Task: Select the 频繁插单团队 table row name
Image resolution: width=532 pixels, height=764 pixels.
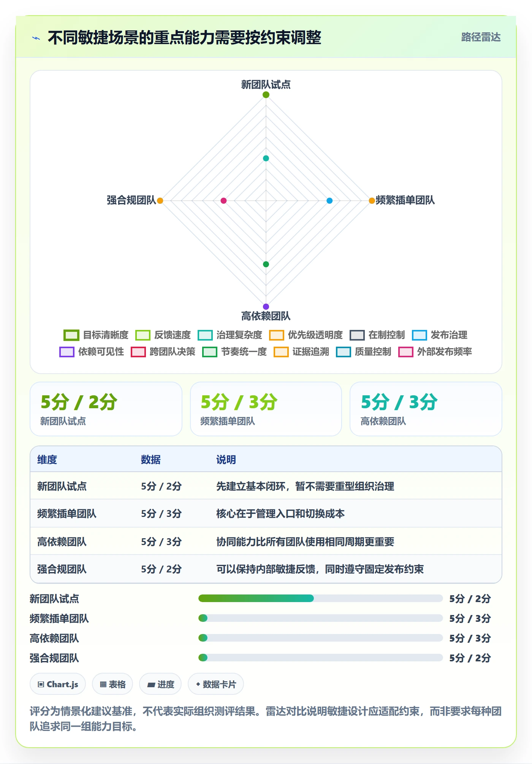Action: pyautogui.click(x=67, y=514)
